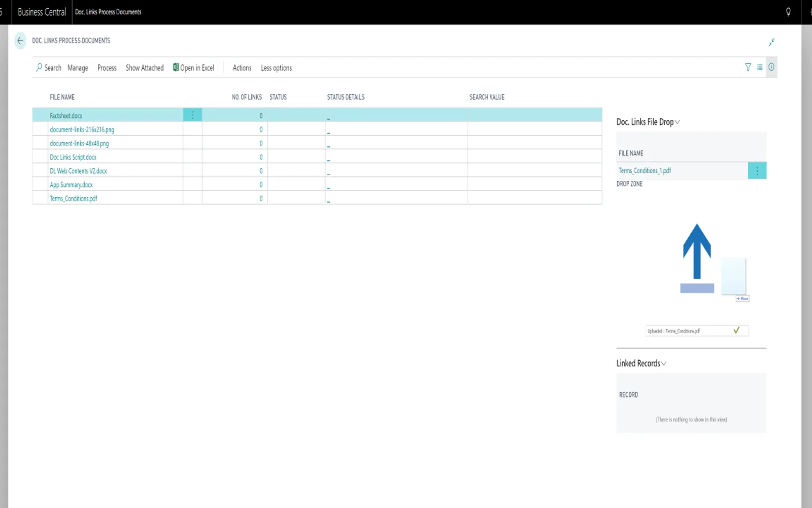
Task: Open row options for Factsheet.docx
Action: coord(192,115)
